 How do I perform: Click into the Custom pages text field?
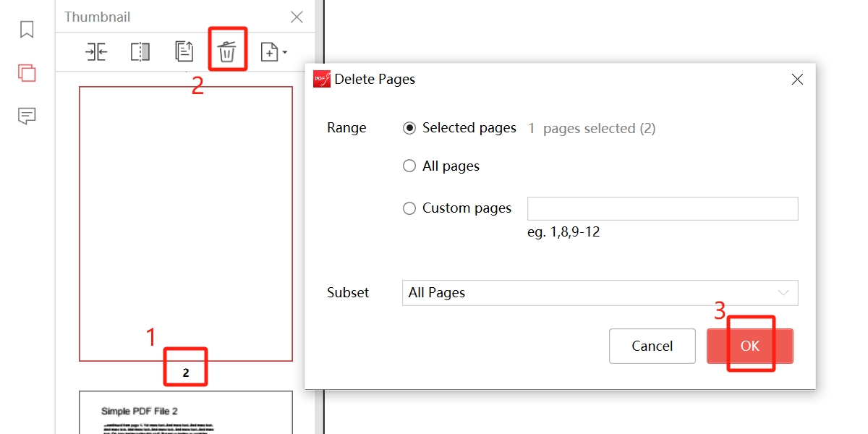(x=662, y=208)
